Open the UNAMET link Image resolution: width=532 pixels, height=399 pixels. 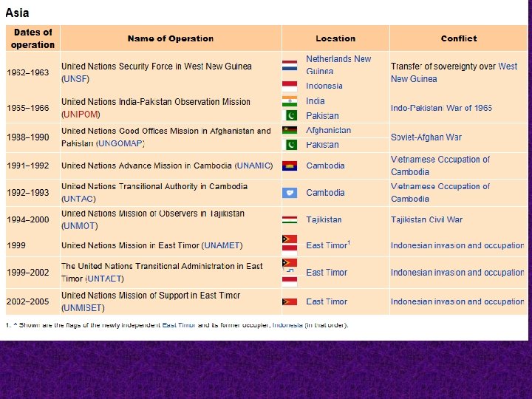(222, 245)
